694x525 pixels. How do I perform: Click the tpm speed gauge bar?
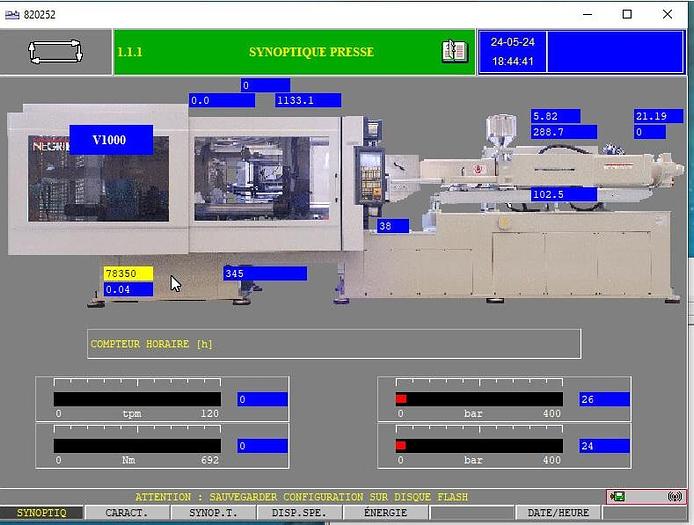(x=137, y=399)
